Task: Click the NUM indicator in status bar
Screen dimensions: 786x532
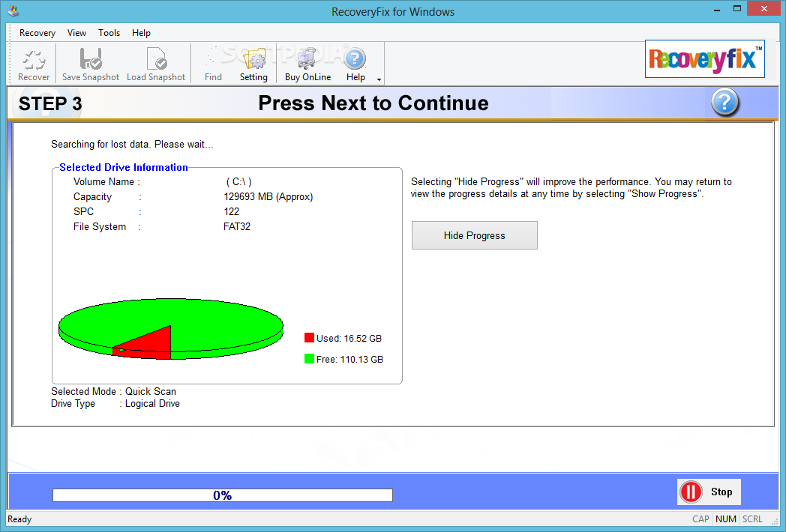Action: point(726,519)
